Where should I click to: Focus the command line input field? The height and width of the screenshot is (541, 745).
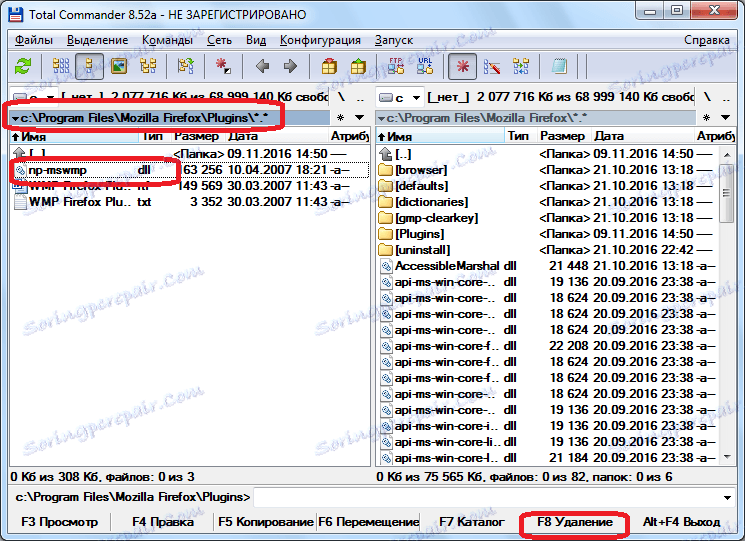pyautogui.click(x=487, y=497)
